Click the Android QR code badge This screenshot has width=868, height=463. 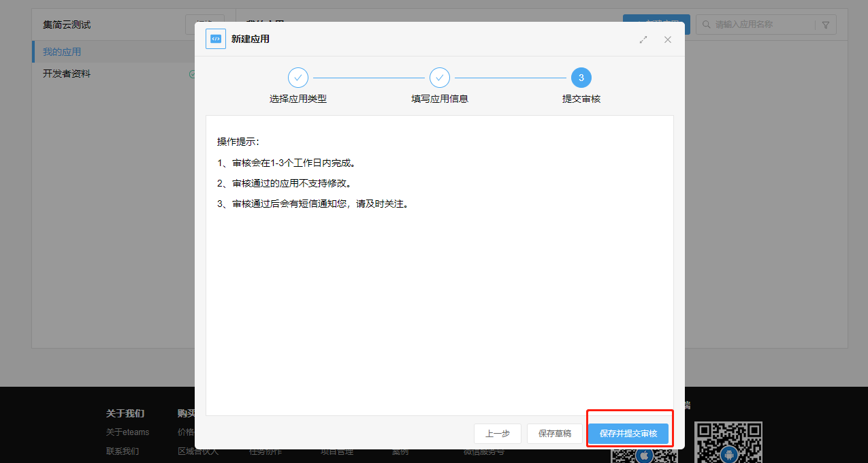click(x=728, y=454)
